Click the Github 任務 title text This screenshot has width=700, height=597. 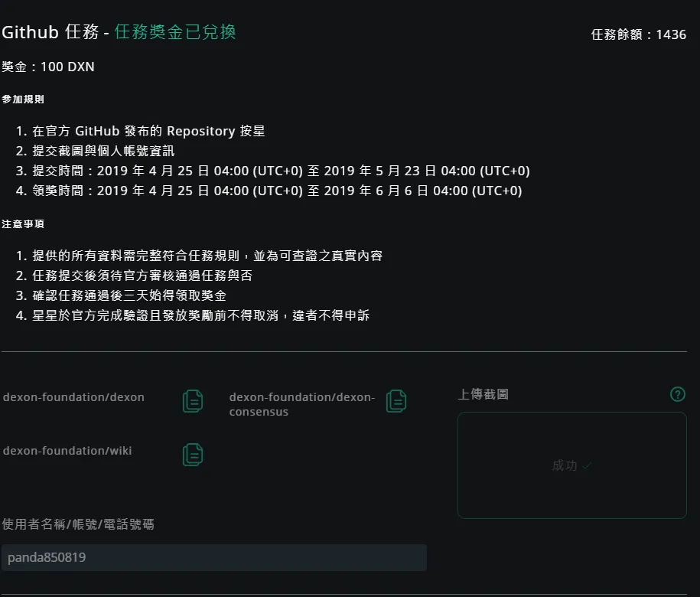[50, 31]
